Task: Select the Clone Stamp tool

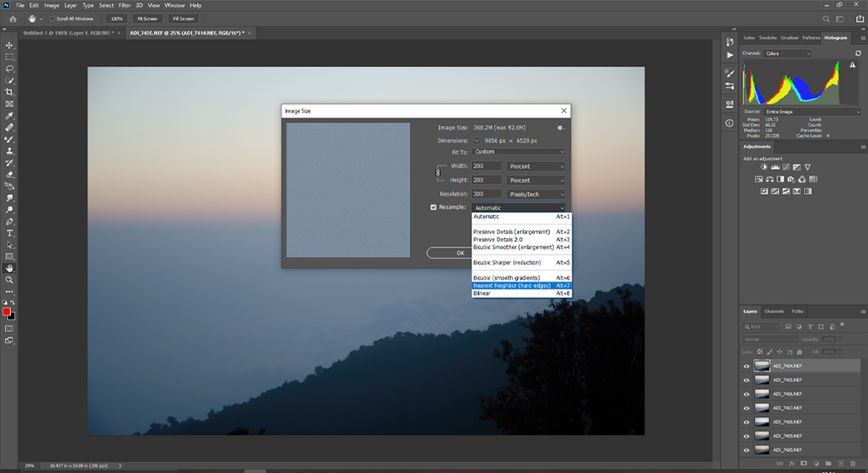Action: pyautogui.click(x=9, y=151)
